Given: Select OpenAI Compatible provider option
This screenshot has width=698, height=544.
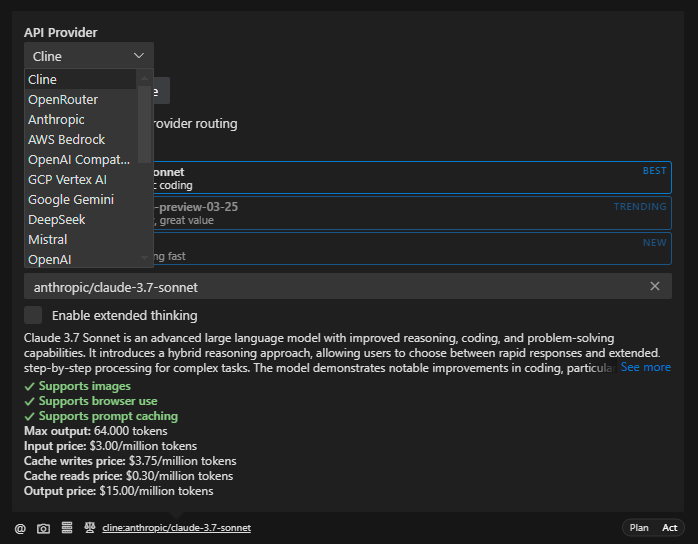Looking at the screenshot, I should click(x=81, y=159).
